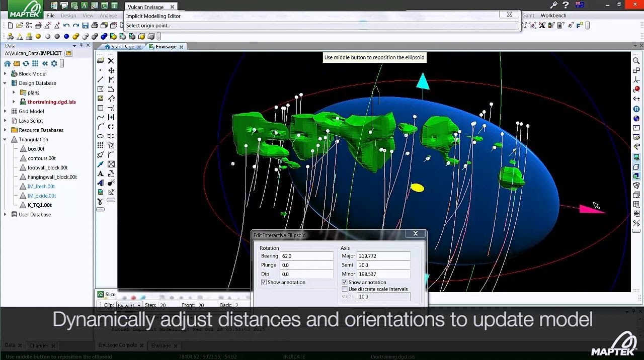The height and width of the screenshot is (360, 644).
Task: Click the Data panel grid view icon
Action: [x=35, y=64]
